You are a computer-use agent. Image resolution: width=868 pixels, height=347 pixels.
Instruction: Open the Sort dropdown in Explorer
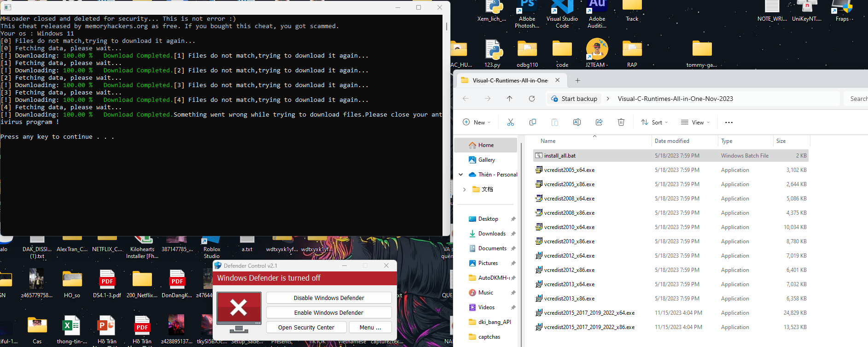(x=654, y=122)
